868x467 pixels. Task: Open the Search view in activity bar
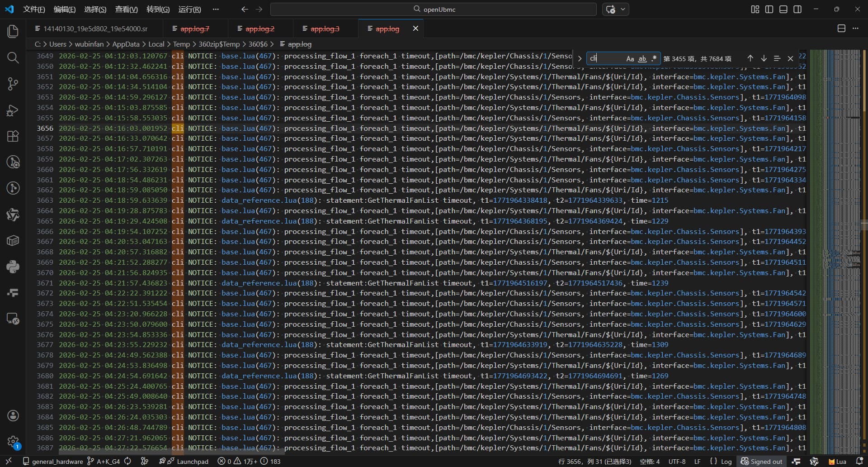point(13,57)
